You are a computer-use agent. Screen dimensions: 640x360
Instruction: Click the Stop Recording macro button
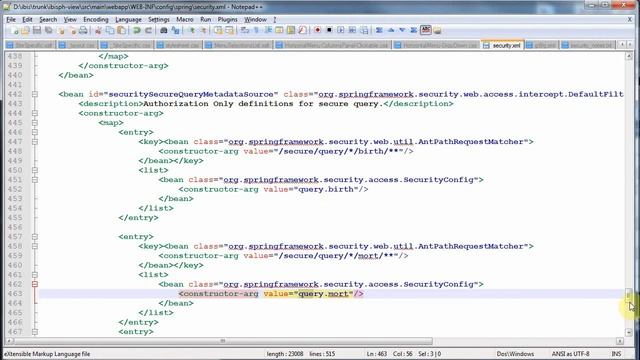pos(329,30)
